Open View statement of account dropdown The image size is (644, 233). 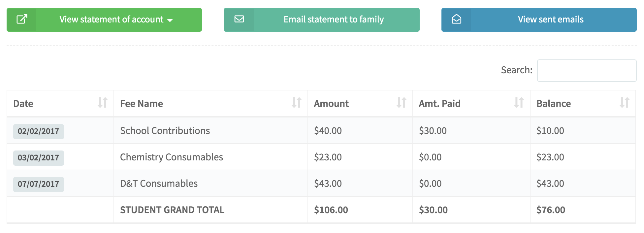[x=112, y=19]
